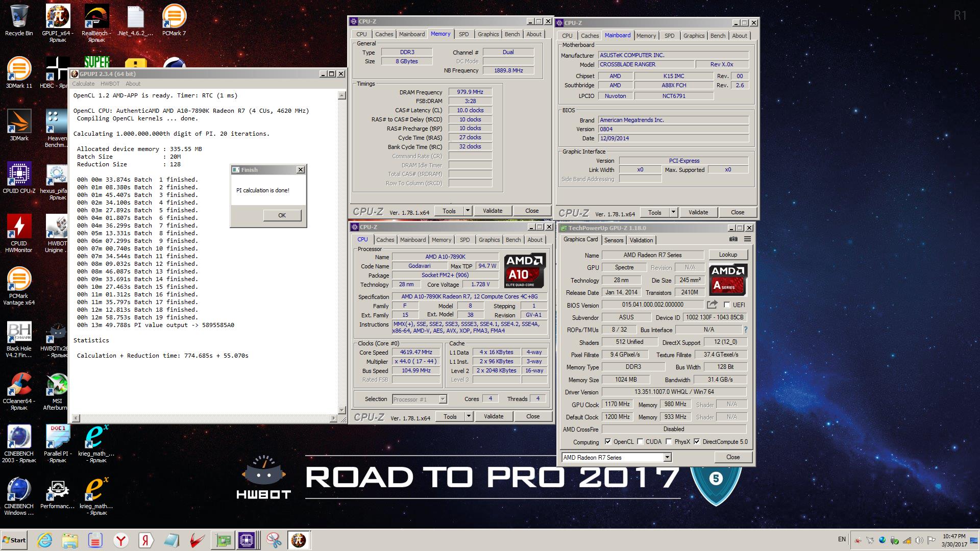Click Validate in Memory CPU-Z window
Image resolution: width=980 pixels, height=551 pixels.
[493, 211]
